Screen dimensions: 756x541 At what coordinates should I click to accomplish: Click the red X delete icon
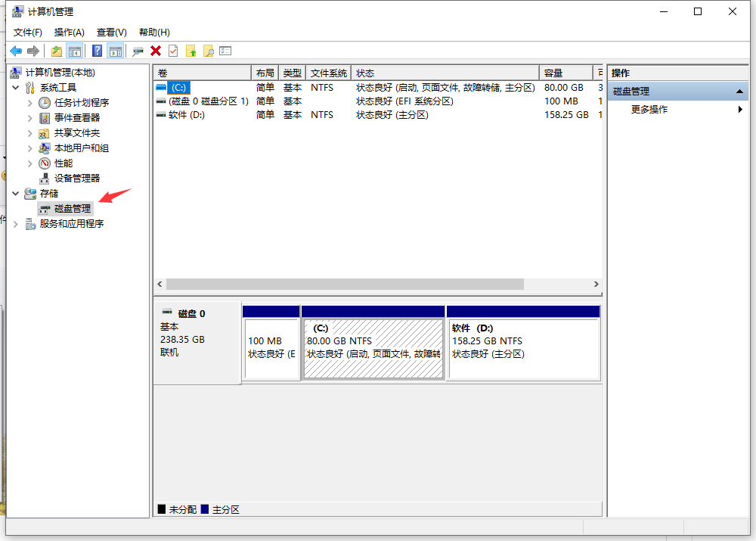click(x=156, y=51)
